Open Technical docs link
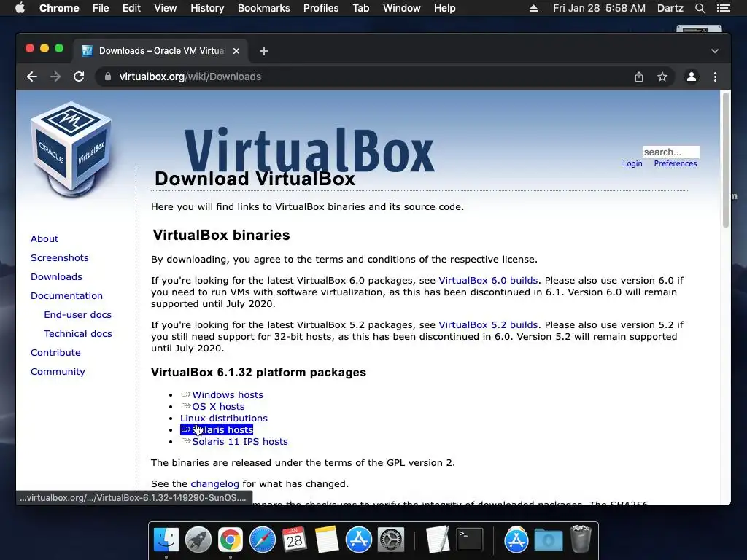The height and width of the screenshot is (560, 747). click(x=77, y=334)
